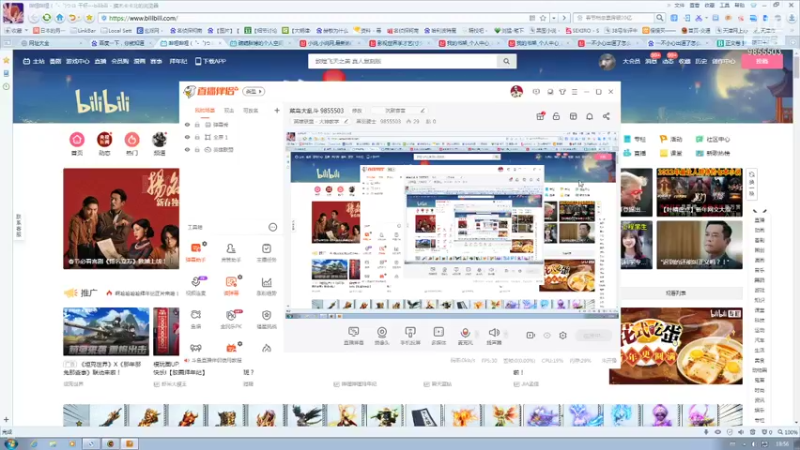
Task: Click the Start Live button in stream window
Action: pyautogui.click(x=593, y=335)
